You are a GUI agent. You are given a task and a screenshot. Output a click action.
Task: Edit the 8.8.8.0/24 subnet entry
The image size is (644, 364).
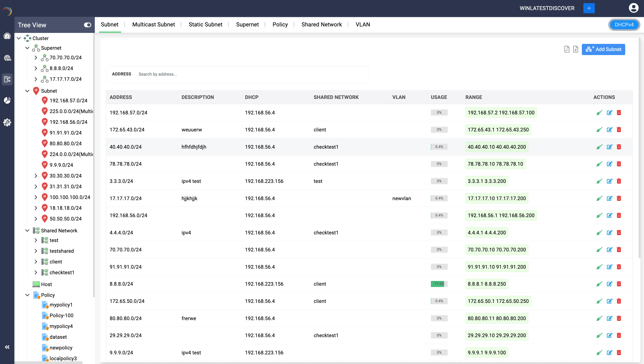pyautogui.click(x=609, y=284)
